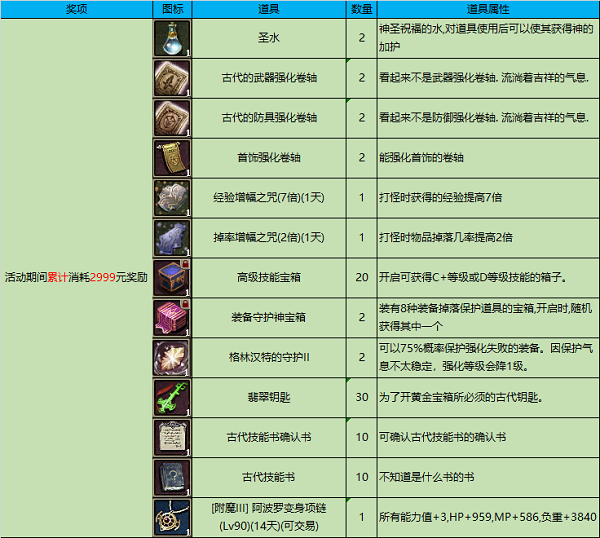
Task: Click the 高级技能宝箱 item name text
Action: [x=268, y=277]
